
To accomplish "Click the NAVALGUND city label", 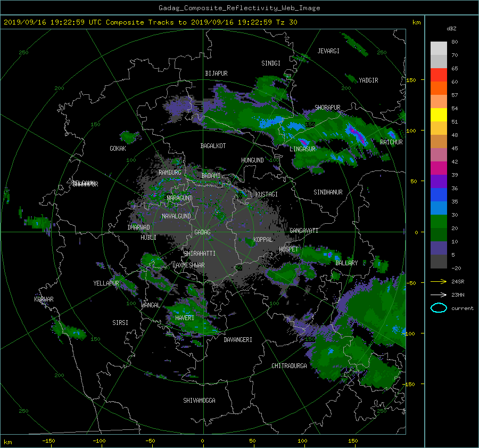I will tap(176, 216).
